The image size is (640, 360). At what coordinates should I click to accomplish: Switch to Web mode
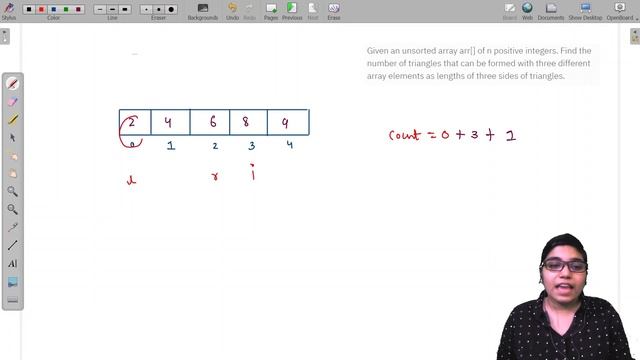tap(527, 11)
